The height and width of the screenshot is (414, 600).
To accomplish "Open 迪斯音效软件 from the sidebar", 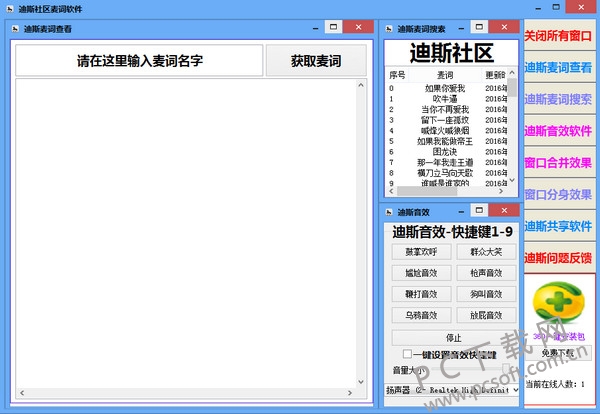I will tap(558, 131).
